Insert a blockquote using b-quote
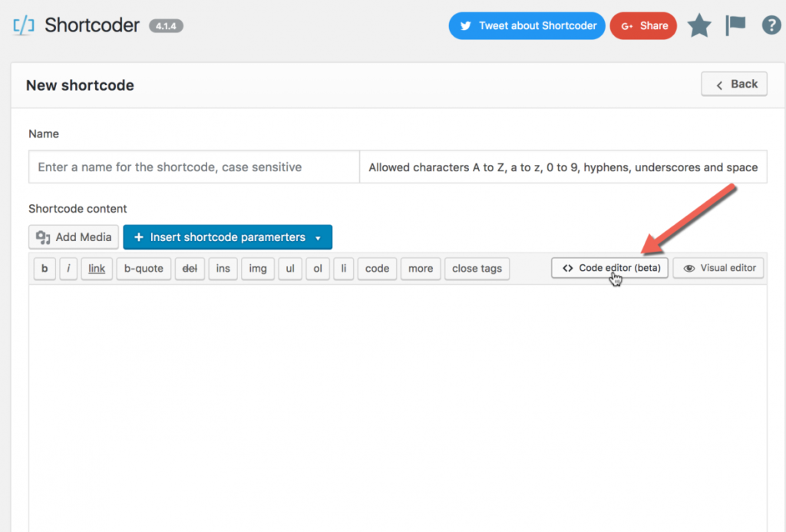This screenshot has width=786, height=532. [x=144, y=268]
